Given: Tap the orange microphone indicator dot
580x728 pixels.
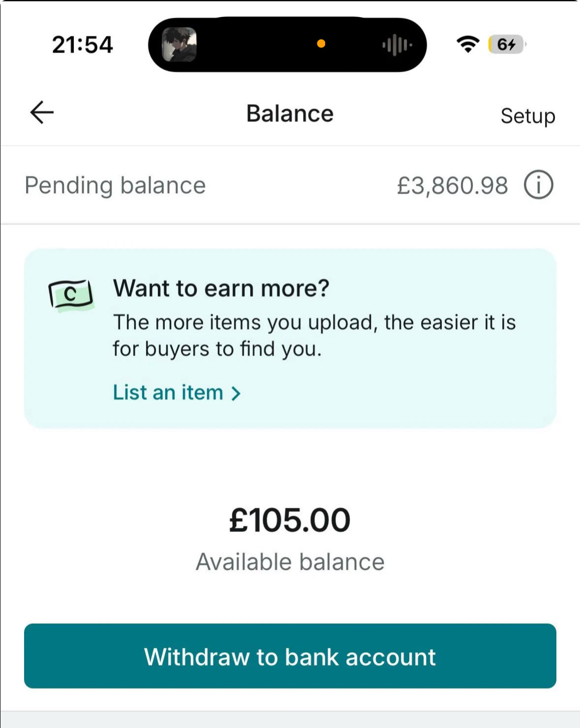Looking at the screenshot, I should (x=321, y=44).
